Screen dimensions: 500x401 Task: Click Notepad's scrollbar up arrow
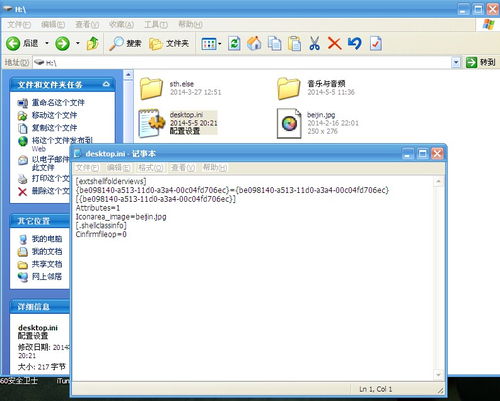coord(439,181)
